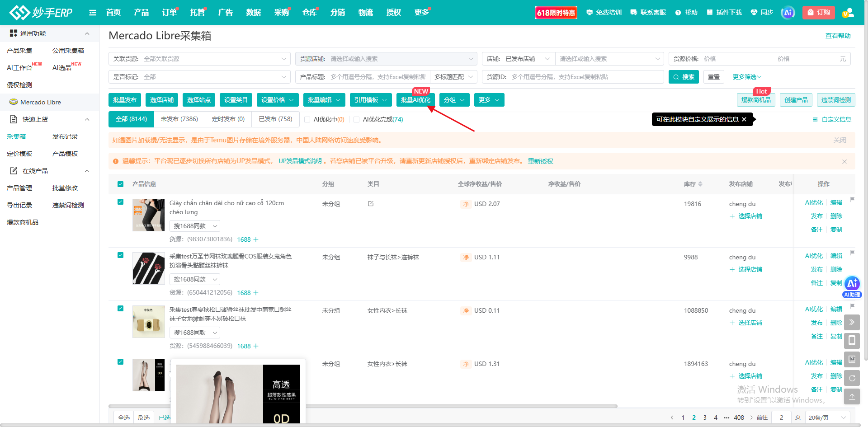
Task: Close the 温馨提示 warning banner with X
Action: tap(844, 162)
